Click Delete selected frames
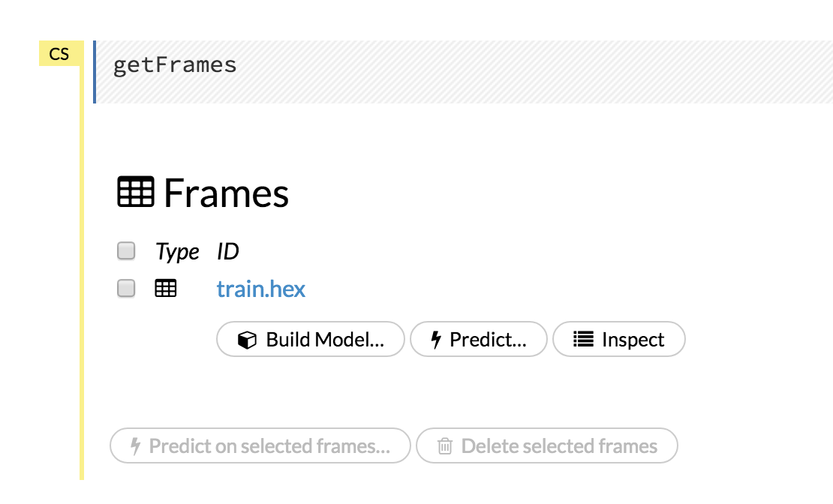The width and height of the screenshot is (833, 504). tap(547, 445)
